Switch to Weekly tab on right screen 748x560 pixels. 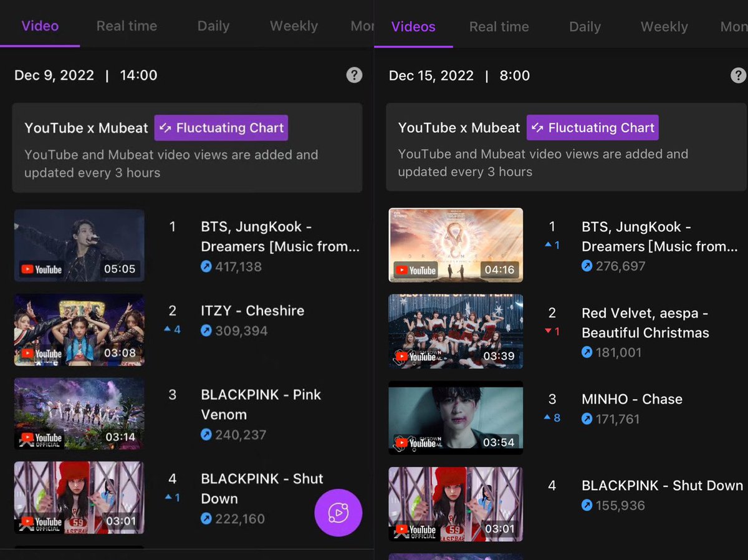664,27
